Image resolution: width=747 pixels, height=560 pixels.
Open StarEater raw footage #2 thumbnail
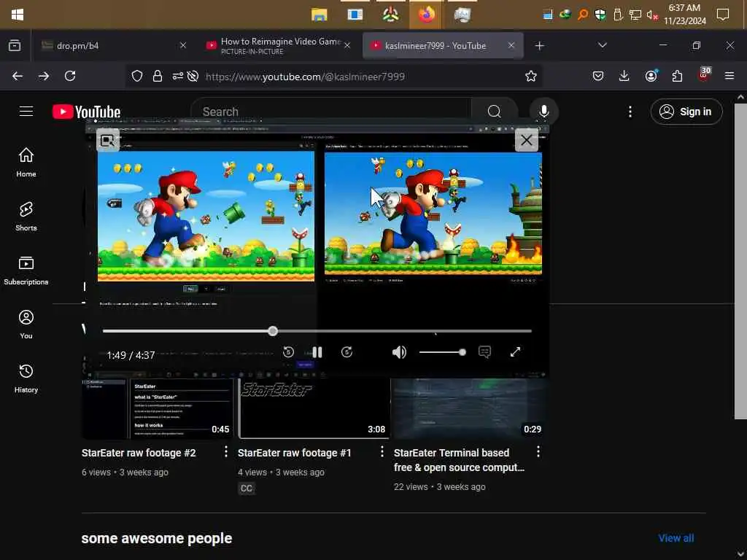[x=158, y=408]
